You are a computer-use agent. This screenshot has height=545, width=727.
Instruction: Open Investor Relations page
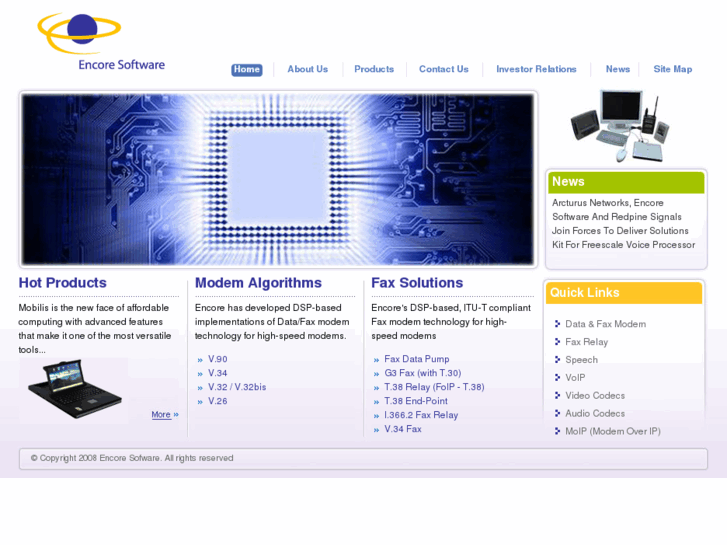[536, 69]
